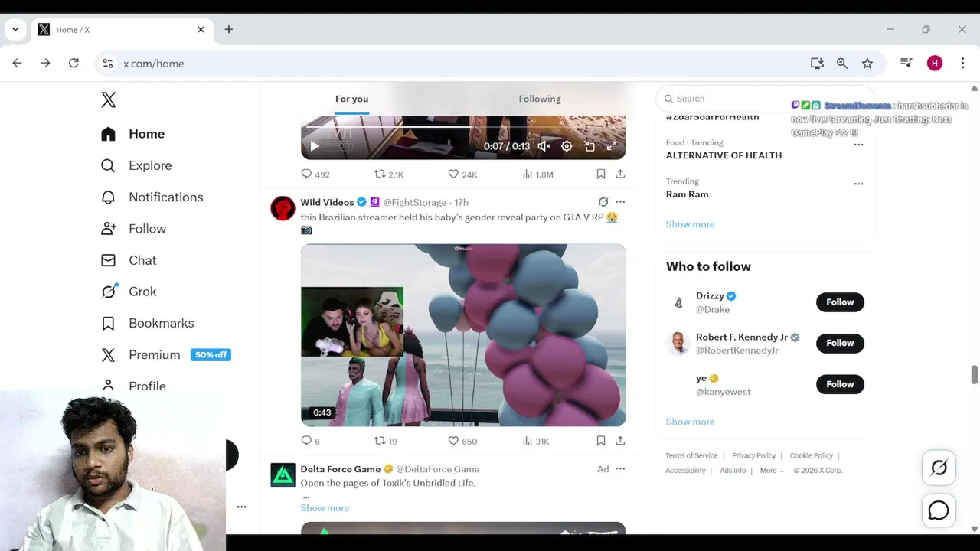The width and height of the screenshot is (980, 551).
Task: Click the X logo in sidebar
Action: click(x=109, y=99)
